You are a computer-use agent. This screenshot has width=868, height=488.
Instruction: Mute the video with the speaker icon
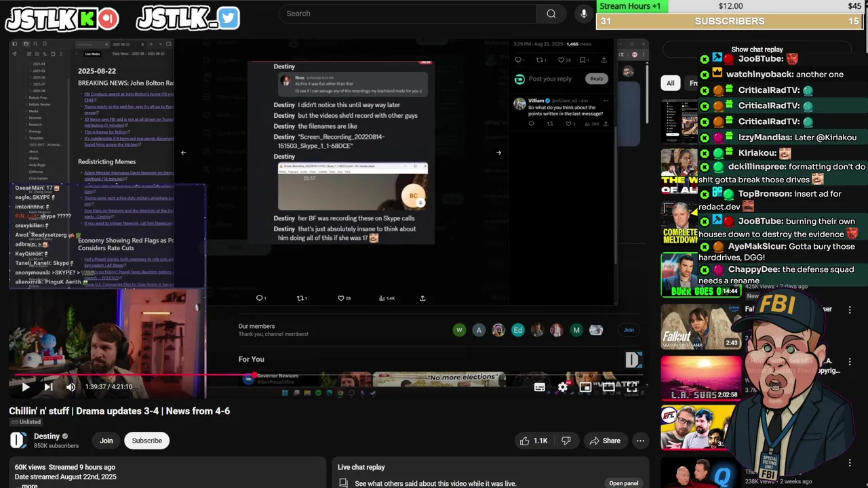click(x=71, y=387)
